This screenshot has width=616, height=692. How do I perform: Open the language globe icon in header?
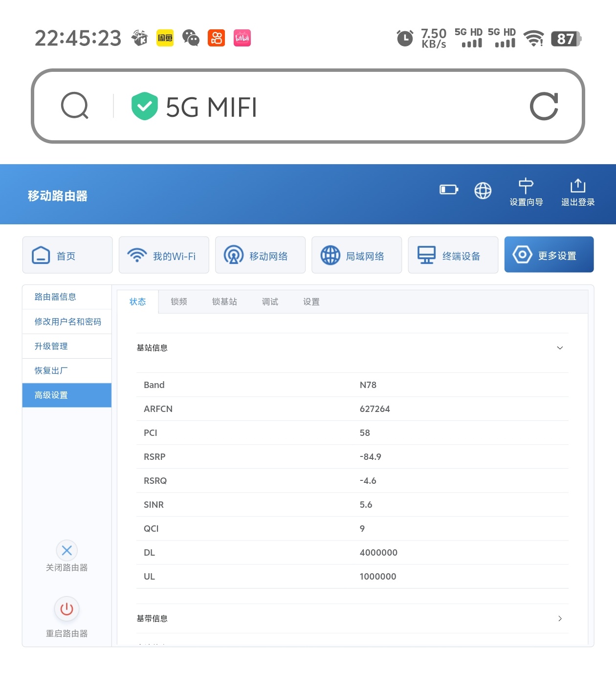(x=483, y=191)
